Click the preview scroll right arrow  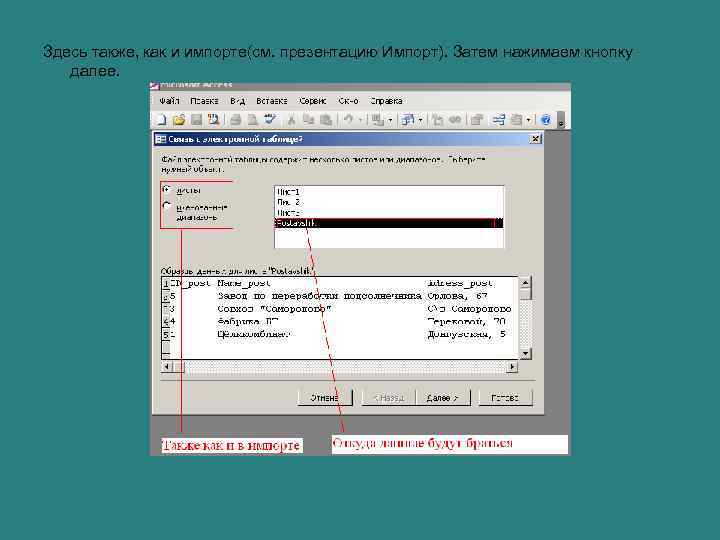pos(512,366)
